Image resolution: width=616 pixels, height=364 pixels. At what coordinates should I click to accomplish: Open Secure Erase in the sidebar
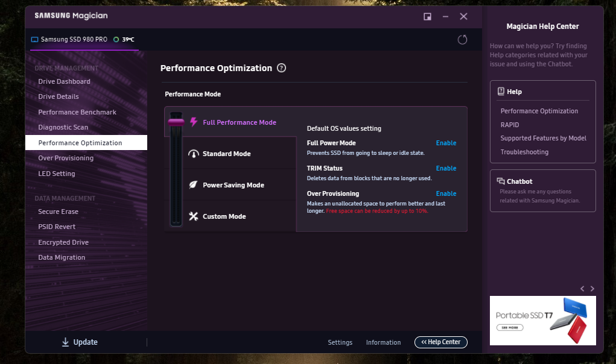(x=58, y=212)
